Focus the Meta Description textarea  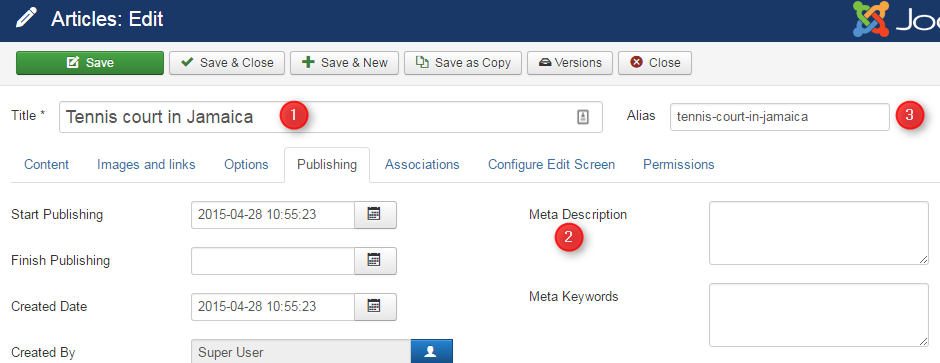[x=819, y=233]
